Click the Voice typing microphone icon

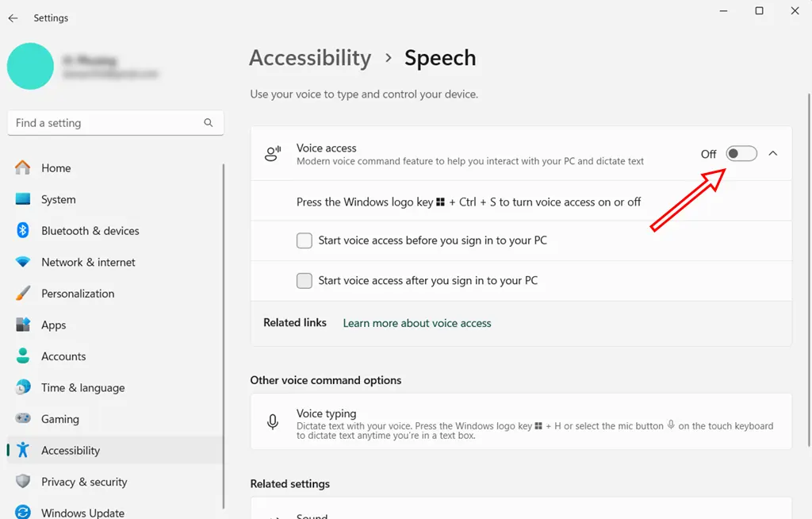(x=273, y=421)
